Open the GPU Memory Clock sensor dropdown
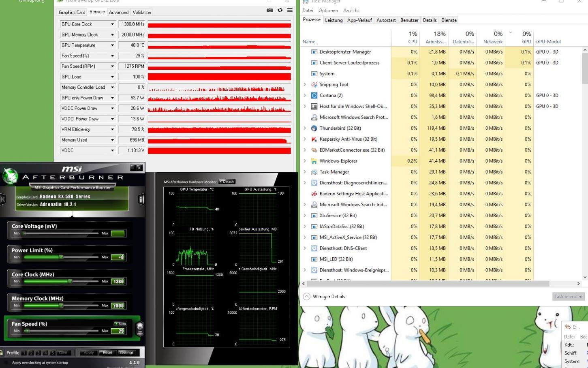588x368 pixels. [x=112, y=35]
